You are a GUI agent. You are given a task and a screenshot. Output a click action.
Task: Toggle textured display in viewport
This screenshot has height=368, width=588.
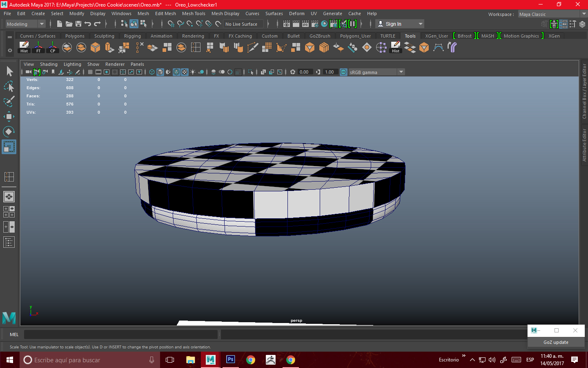coord(185,72)
